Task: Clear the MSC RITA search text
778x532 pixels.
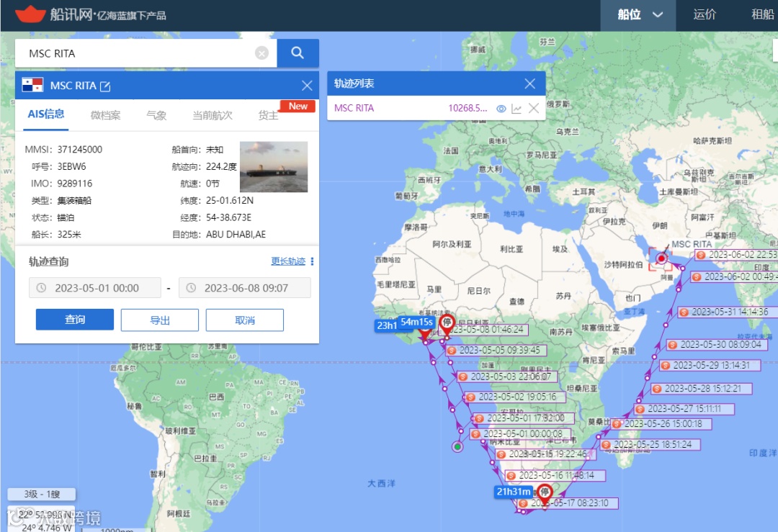Action: point(261,53)
